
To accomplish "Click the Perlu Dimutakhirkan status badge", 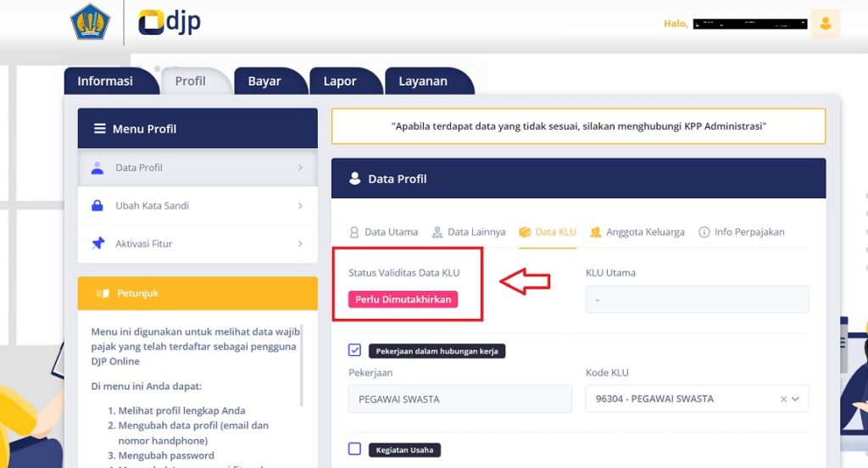I will click(403, 299).
